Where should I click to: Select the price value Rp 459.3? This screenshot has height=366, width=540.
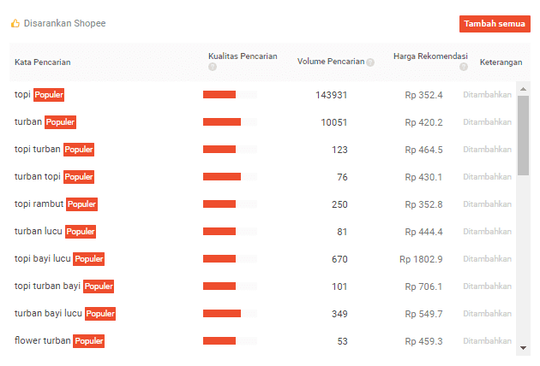point(424,341)
